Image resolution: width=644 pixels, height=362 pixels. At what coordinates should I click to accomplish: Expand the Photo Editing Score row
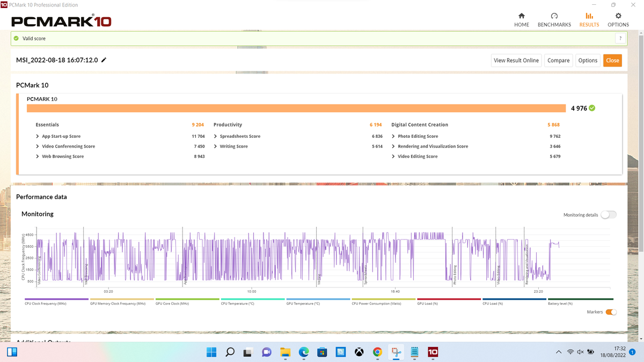pyautogui.click(x=415, y=136)
